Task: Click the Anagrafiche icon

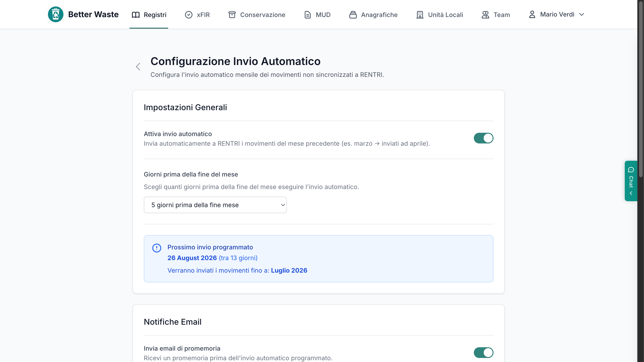Action: 353,15
